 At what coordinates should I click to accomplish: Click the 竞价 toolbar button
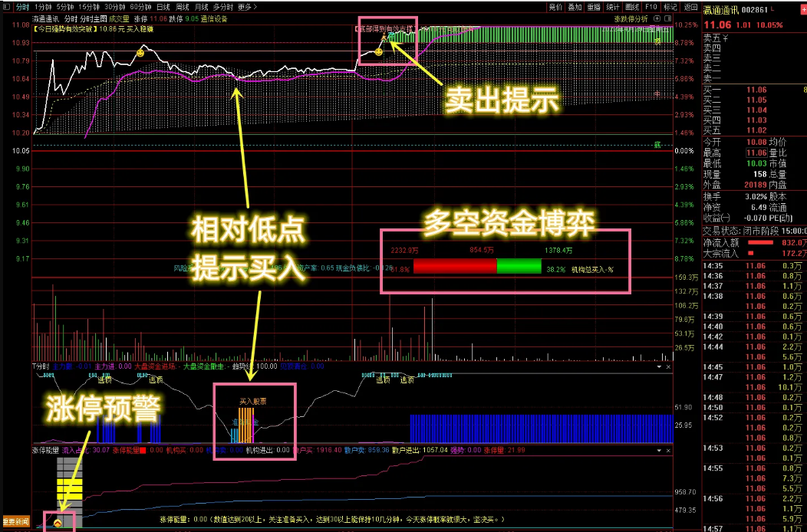pos(555,7)
